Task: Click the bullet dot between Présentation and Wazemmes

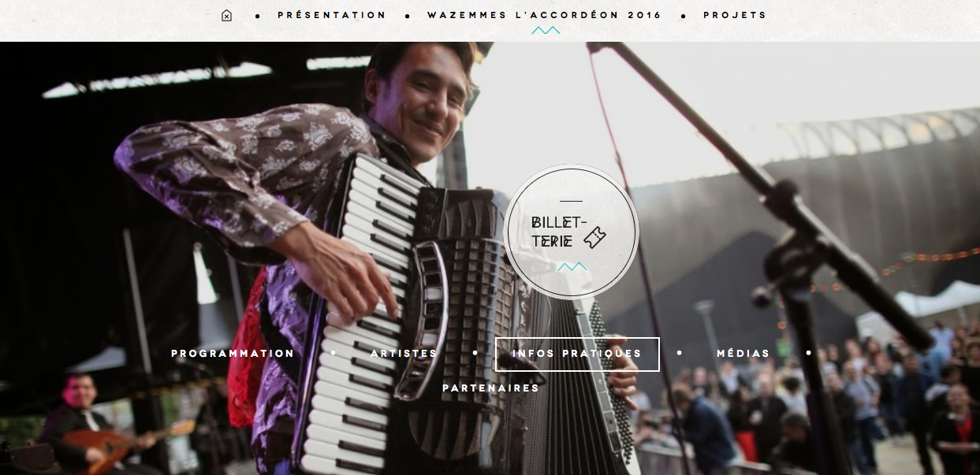Action: tap(408, 16)
